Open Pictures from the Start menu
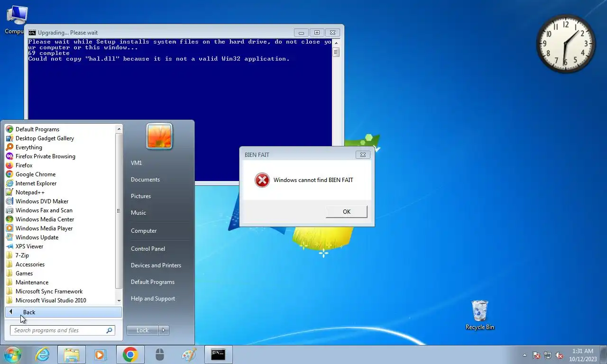Viewport: 607px width, 364px height. pos(141,196)
